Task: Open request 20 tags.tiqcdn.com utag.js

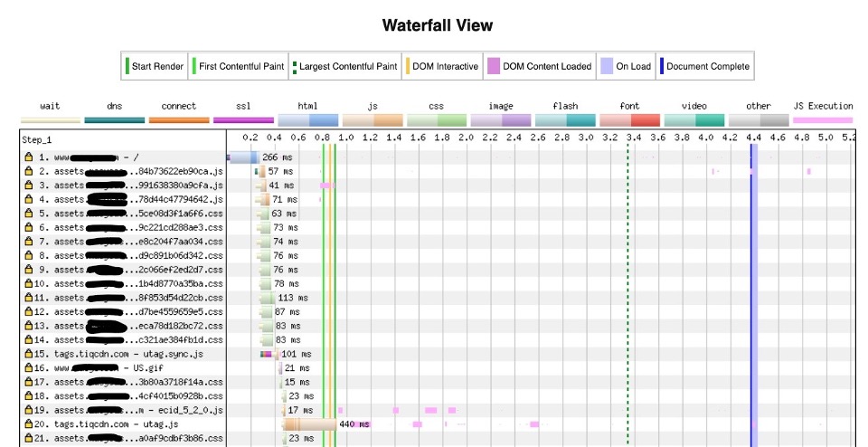Action: [x=116, y=424]
